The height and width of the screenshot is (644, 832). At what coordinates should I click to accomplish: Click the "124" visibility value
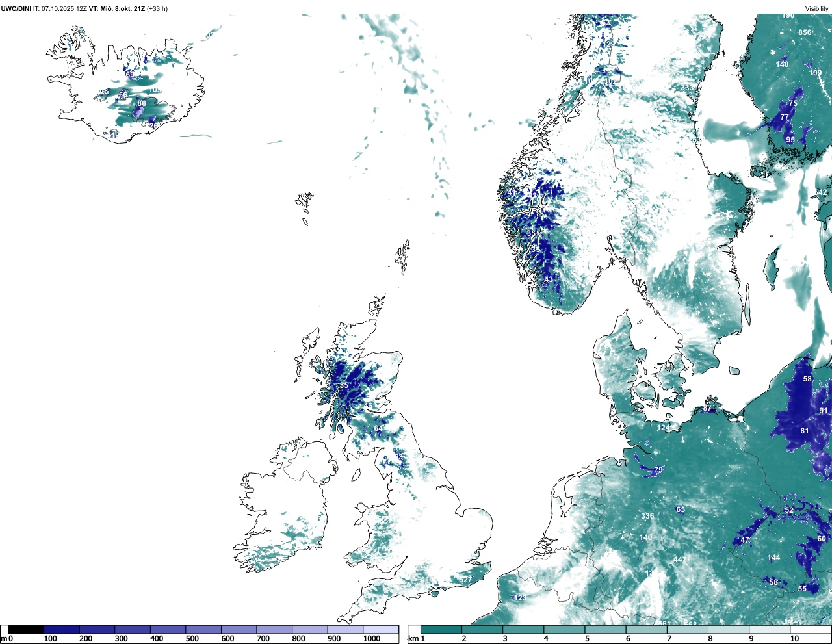[x=663, y=428]
